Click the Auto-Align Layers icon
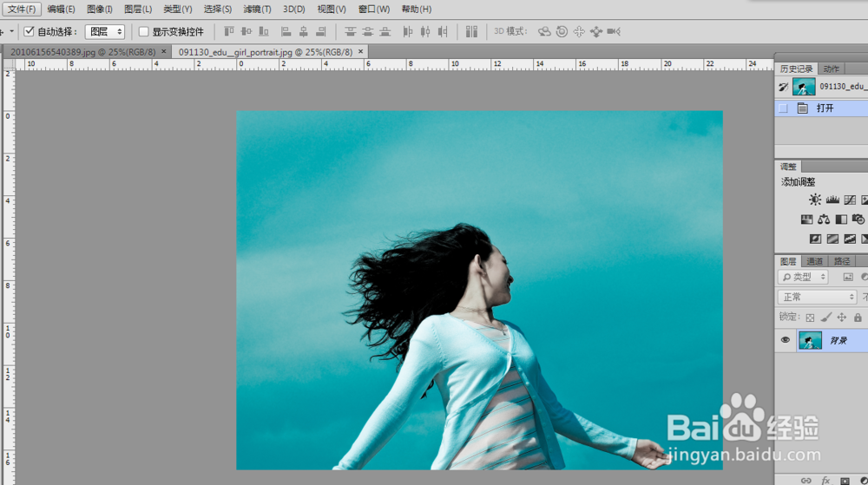 point(471,31)
